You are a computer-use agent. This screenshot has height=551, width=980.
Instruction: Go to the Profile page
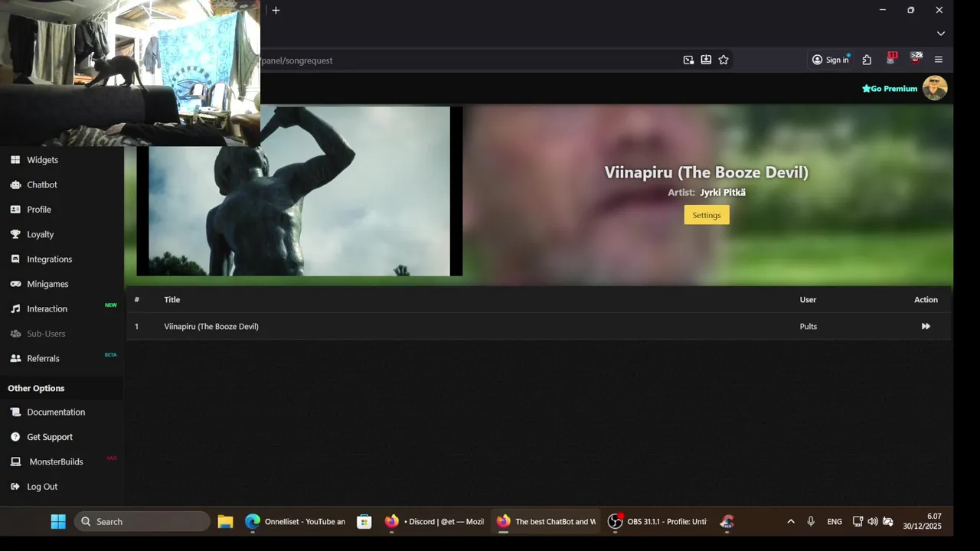pos(39,210)
